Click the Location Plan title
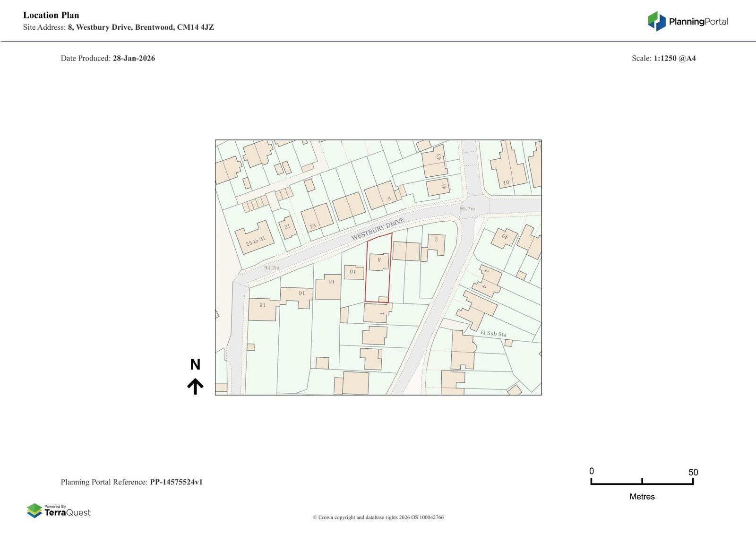 (x=51, y=15)
